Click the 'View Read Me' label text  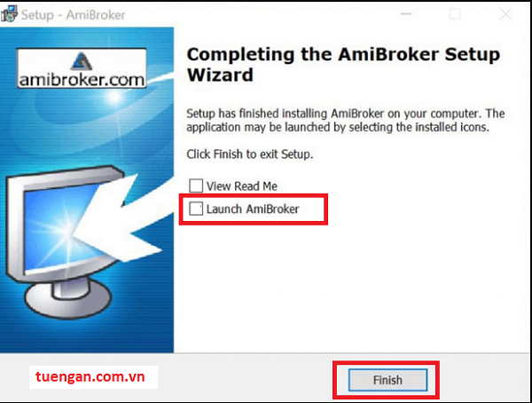pyautogui.click(x=242, y=186)
